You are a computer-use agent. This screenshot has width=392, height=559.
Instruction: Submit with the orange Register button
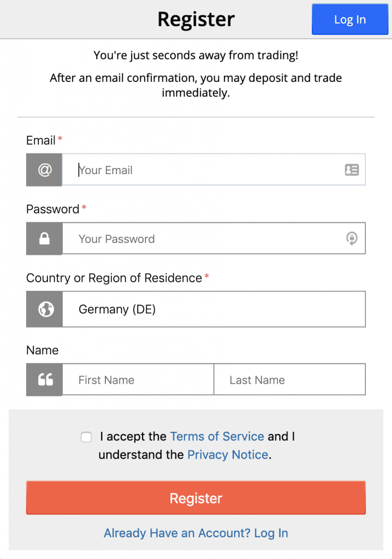coord(196,498)
